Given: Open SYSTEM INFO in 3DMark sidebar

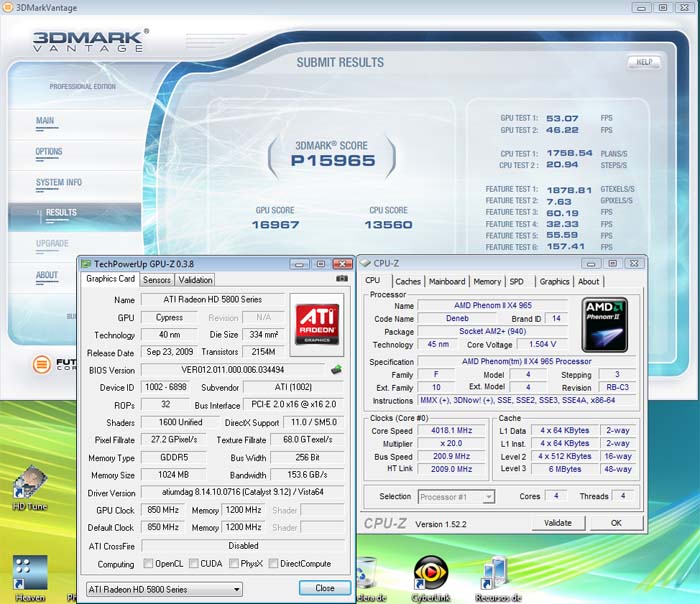Looking at the screenshot, I should pos(58,183).
